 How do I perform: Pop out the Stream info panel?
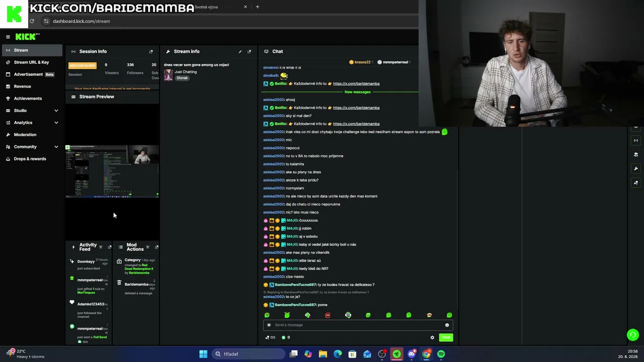tap(249, 51)
